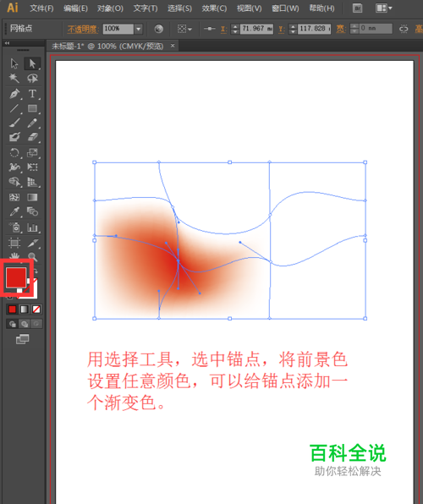This screenshot has height=504, width=423.
Task: Change Screen Mode button
Action: [23, 339]
